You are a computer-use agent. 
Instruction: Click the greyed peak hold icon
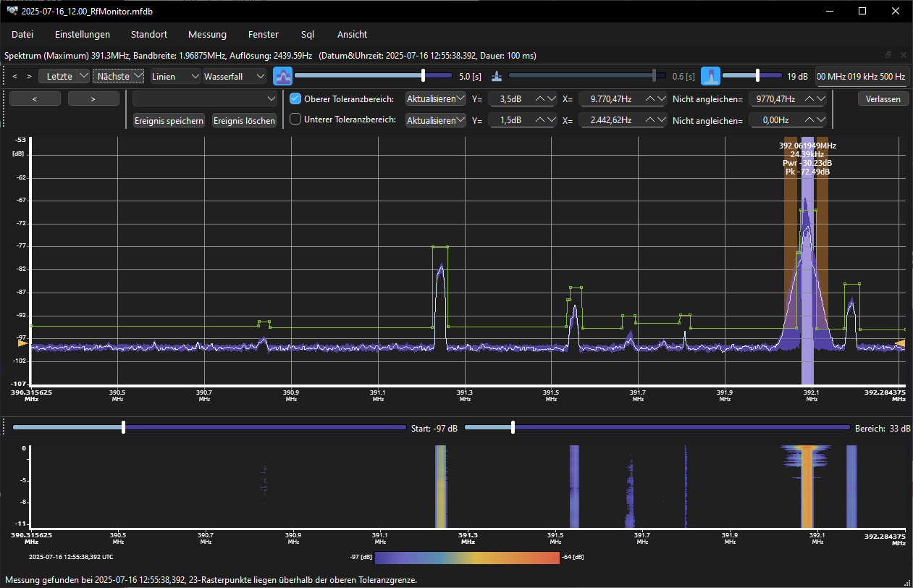[496, 76]
